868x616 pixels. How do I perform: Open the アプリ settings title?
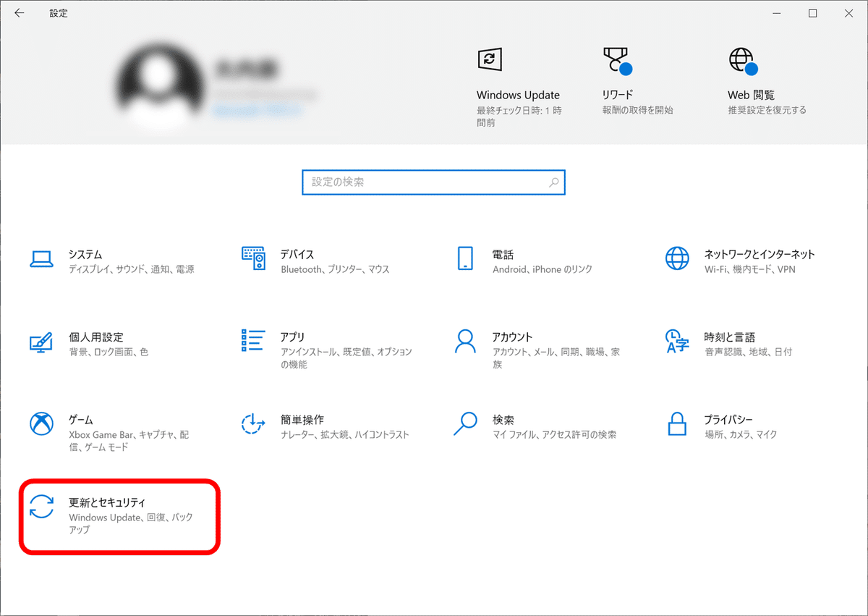coord(292,337)
